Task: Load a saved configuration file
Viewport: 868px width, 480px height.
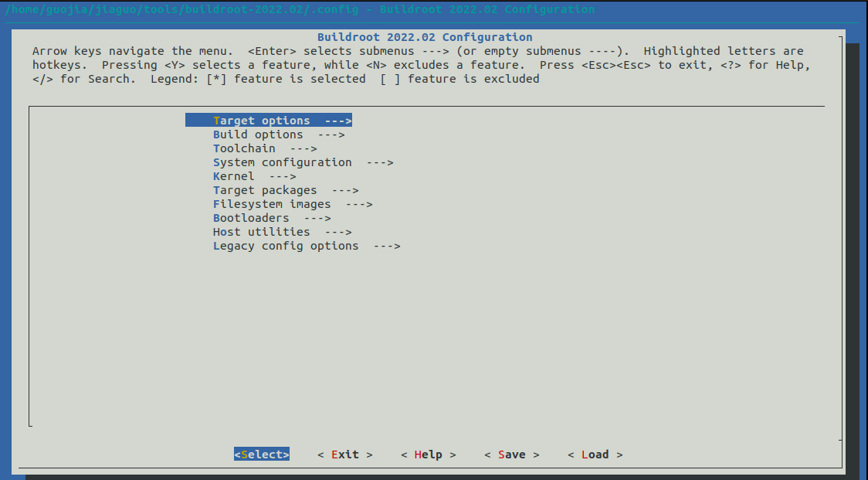Action: point(595,454)
